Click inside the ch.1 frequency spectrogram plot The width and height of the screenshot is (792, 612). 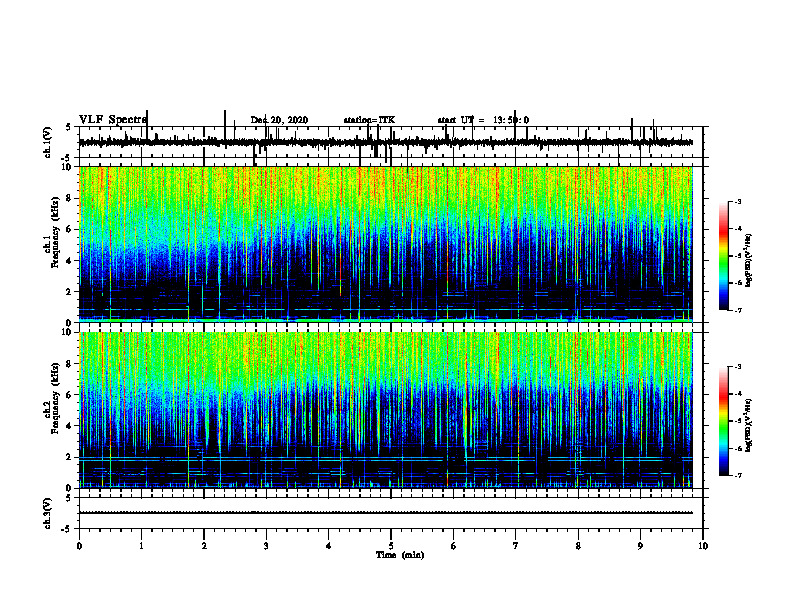pyautogui.click(x=385, y=244)
